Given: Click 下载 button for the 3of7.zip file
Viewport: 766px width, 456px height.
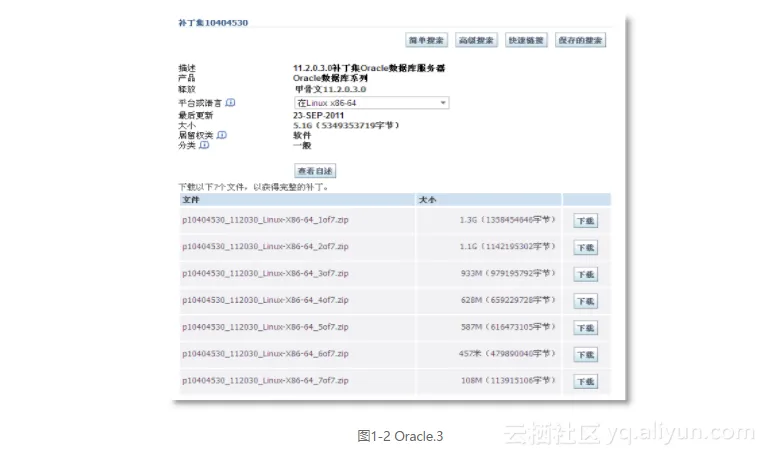Looking at the screenshot, I should click(x=586, y=275).
